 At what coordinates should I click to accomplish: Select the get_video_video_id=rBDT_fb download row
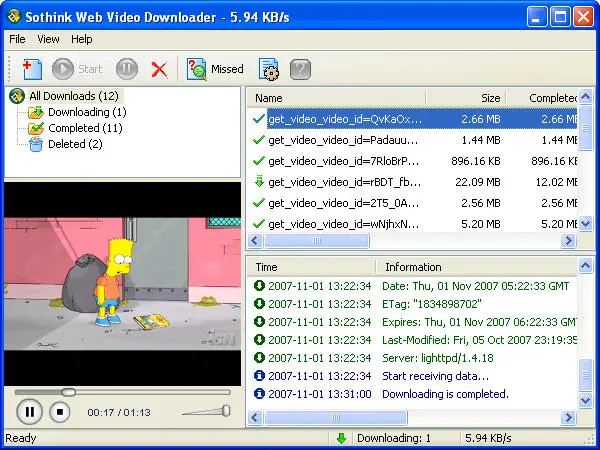point(343,182)
